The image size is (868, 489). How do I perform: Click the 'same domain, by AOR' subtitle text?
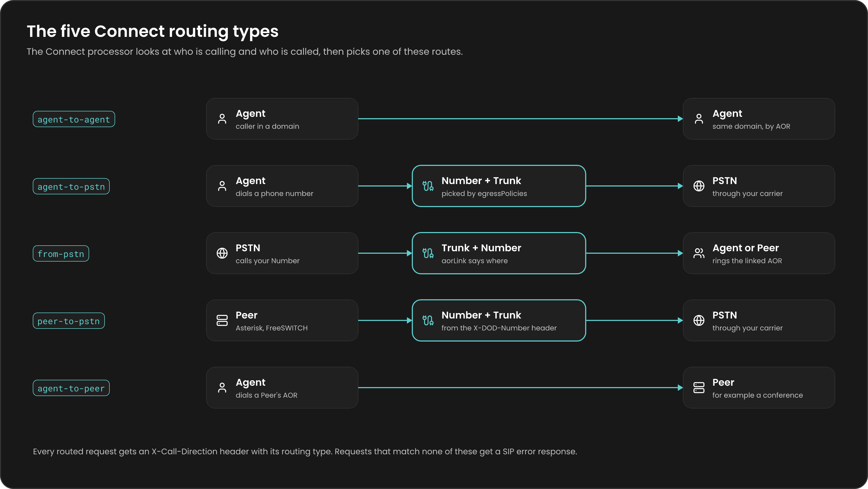[751, 126]
